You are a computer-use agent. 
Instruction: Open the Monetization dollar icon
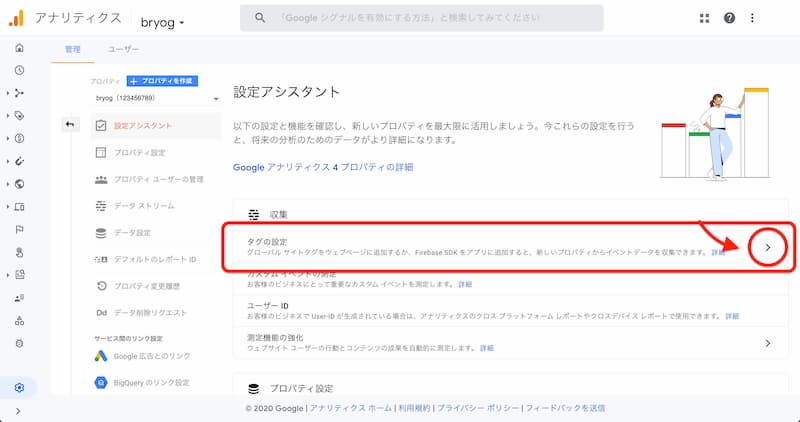pyautogui.click(x=19, y=138)
